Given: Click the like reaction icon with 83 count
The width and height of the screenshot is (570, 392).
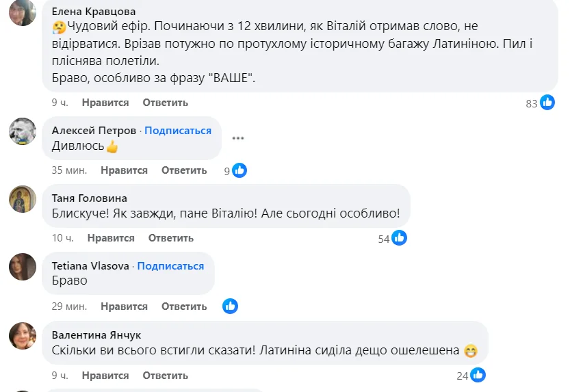Looking at the screenshot, I should tap(547, 103).
